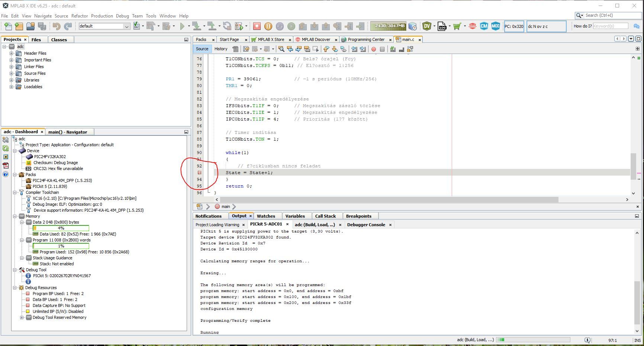644x346 pixels.
Task: Collapse the Device node in Dashboard
Action: tap(15, 151)
